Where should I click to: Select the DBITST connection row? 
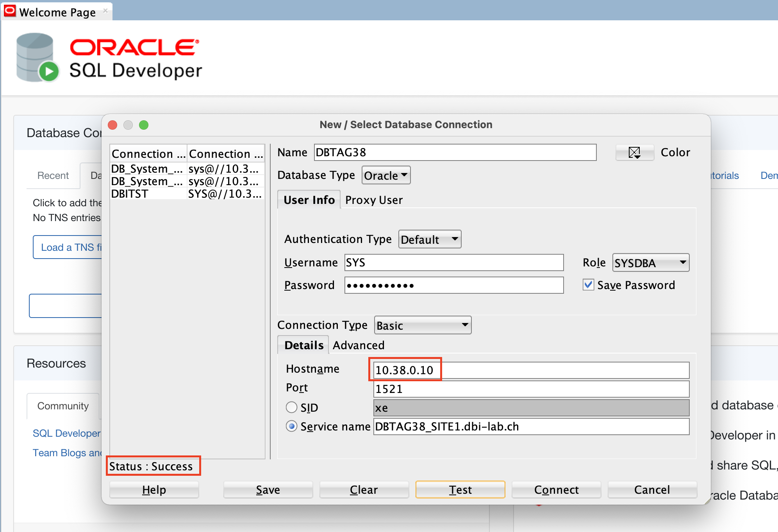(187, 194)
